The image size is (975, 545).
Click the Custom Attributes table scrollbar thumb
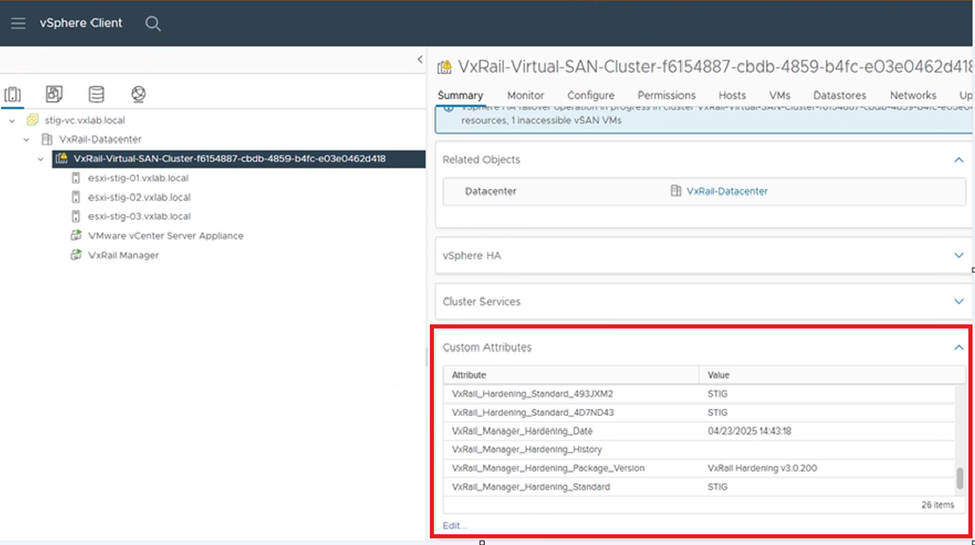tap(960, 478)
